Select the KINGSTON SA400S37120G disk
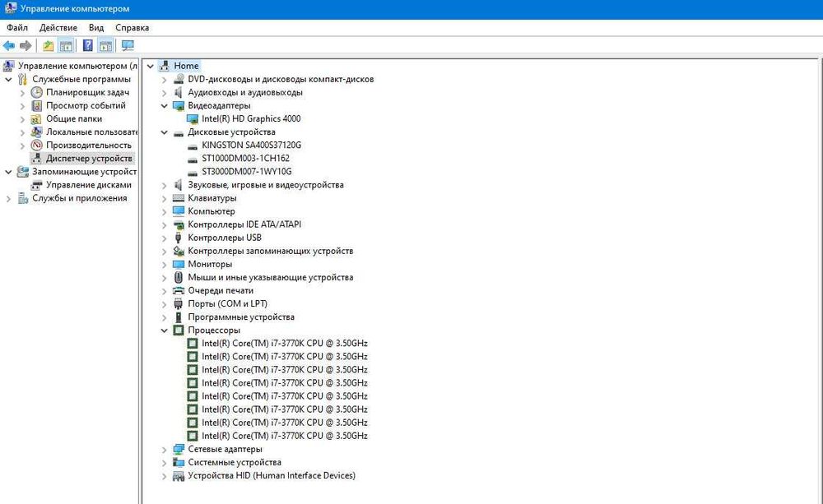This screenshot has height=504, width=823. pyautogui.click(x=251, y=145)
